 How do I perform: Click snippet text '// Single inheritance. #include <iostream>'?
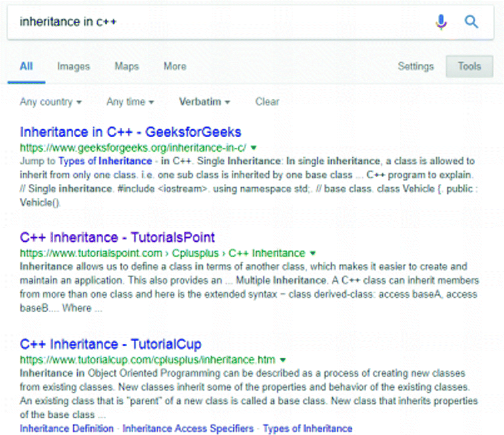click(x=114, y=189)
